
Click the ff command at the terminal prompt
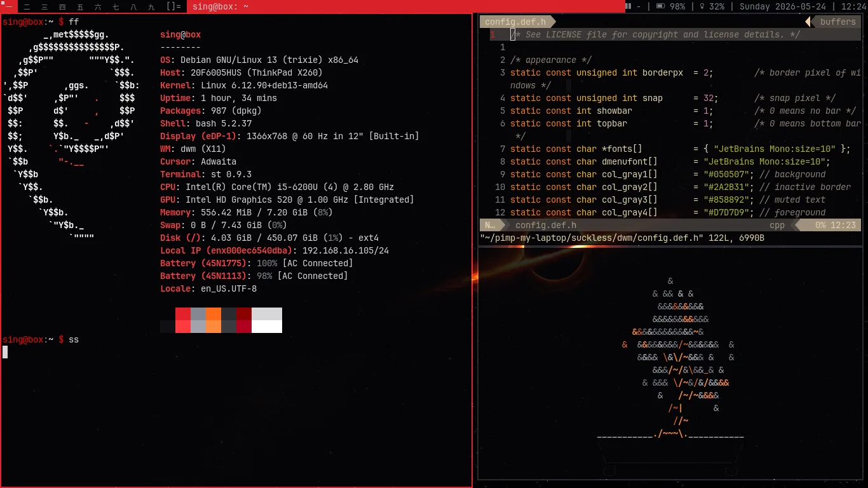(x=74, y=22)
